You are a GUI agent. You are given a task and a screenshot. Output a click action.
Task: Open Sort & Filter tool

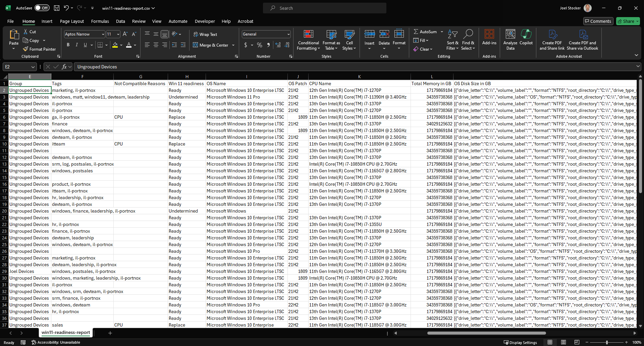(x=452, y=40)
